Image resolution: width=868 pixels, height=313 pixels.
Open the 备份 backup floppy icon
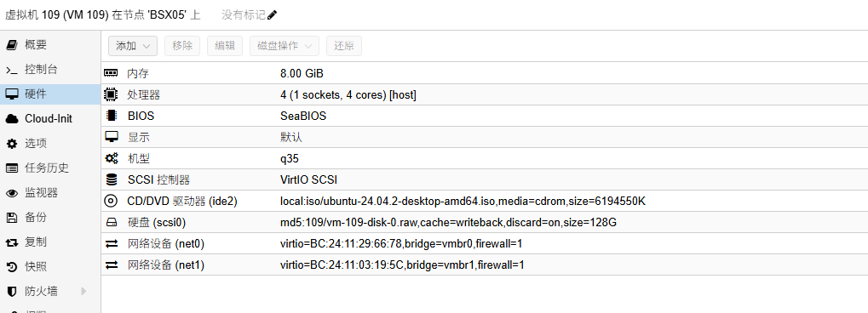coord(12,218)
